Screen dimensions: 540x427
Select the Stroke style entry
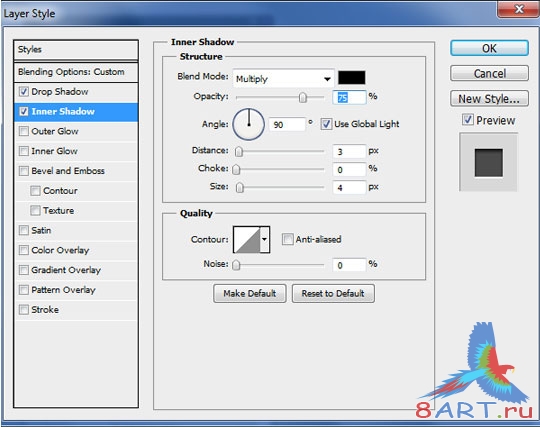(x=45, y=310)
